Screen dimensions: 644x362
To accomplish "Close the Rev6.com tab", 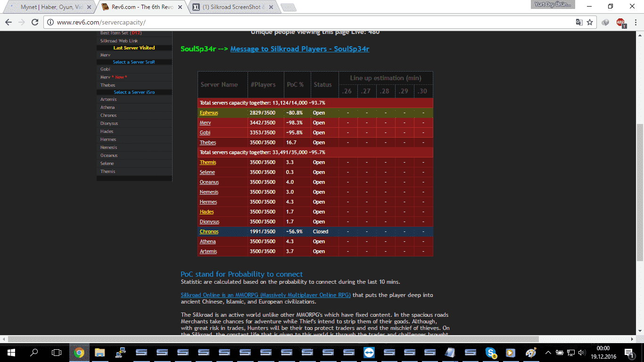I will click(179, 8).
